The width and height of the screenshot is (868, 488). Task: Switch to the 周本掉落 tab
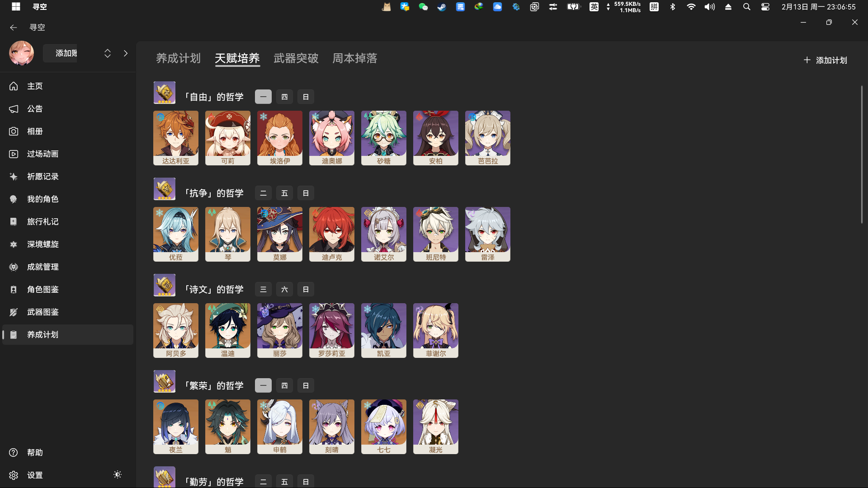354,58
